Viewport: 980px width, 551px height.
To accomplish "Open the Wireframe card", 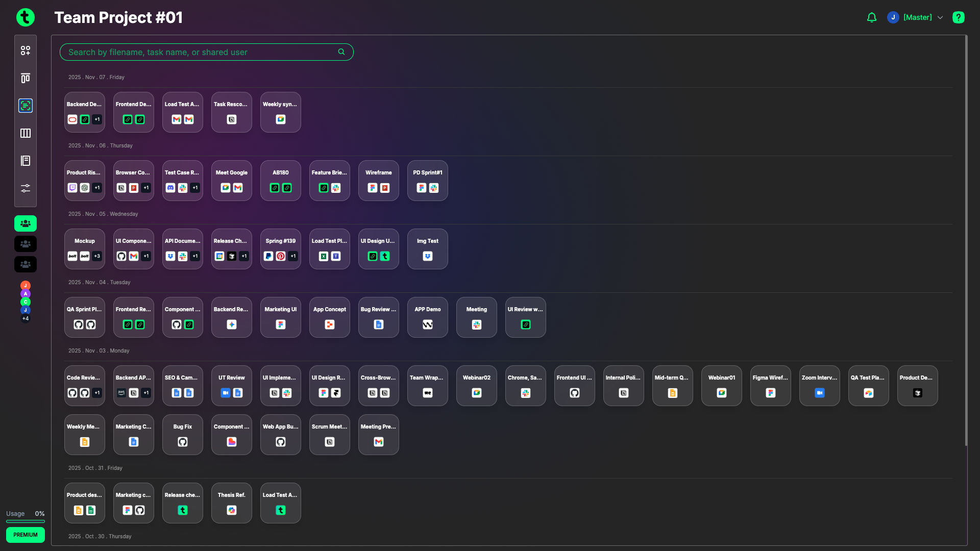I will pos(378,181).
